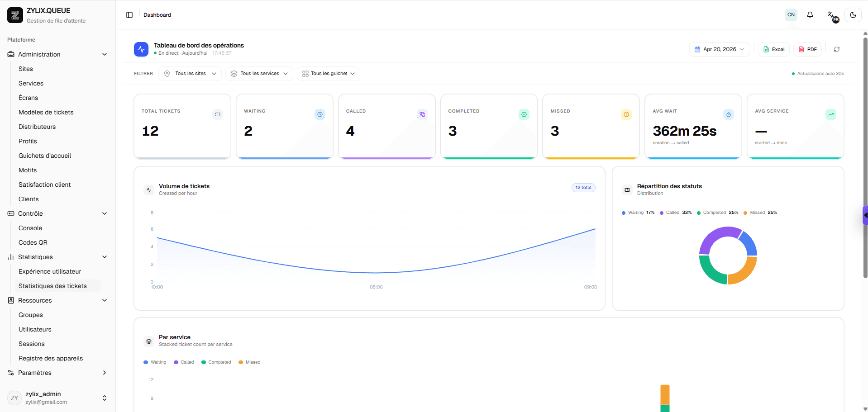Click the Administration briefcase icon
Screen dimensions: 868x412
pos(11,54)
